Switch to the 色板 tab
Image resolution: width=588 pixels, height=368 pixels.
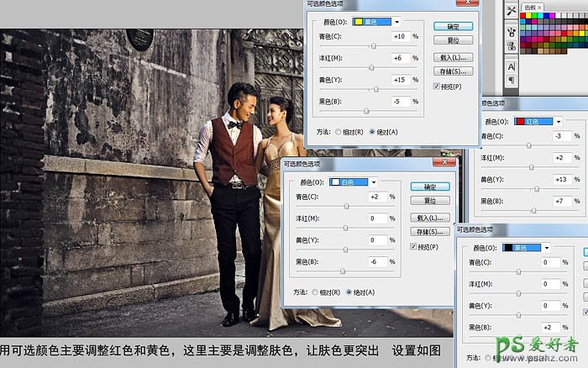pos(530,7)
